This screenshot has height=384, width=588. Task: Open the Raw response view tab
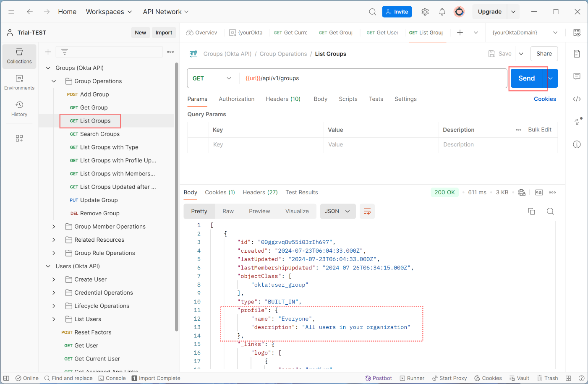(x=228, y=211)
